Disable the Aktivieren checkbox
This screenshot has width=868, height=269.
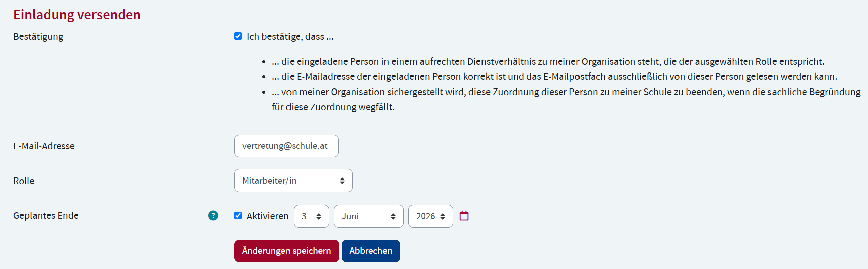[238, 216]
